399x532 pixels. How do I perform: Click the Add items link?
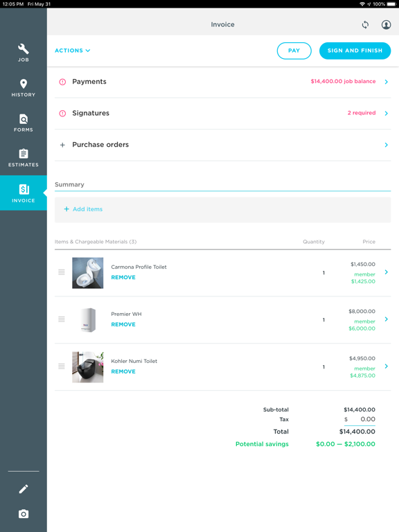coord(87,209)
